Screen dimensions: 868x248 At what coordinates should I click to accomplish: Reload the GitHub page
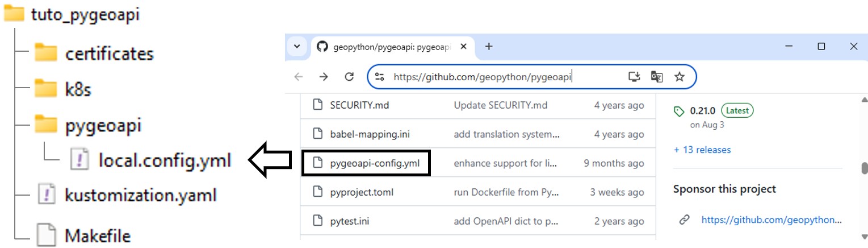point(349,77)
